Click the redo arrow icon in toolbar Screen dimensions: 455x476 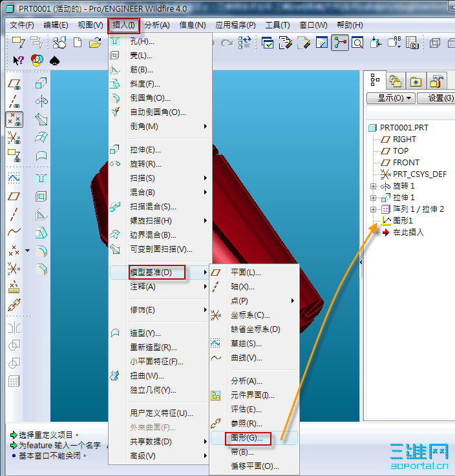[227, 43]
